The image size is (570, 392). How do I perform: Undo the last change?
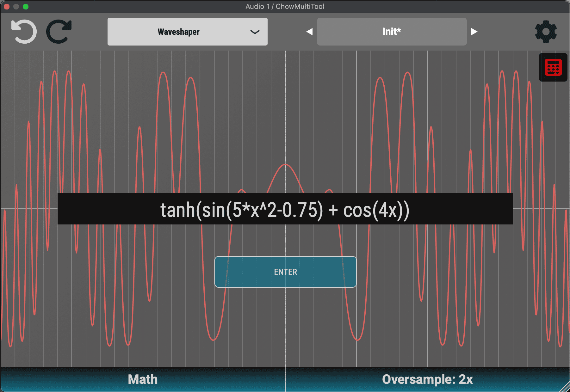point(24,31)
